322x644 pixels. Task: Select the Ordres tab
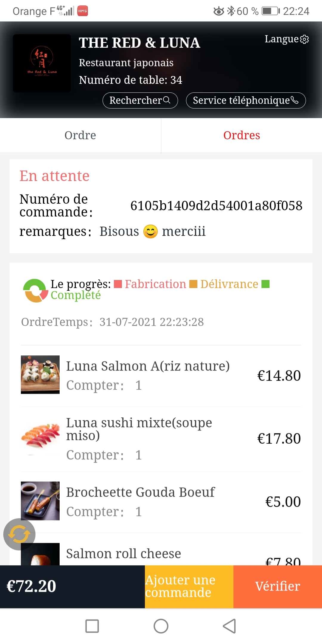point(242,135)
